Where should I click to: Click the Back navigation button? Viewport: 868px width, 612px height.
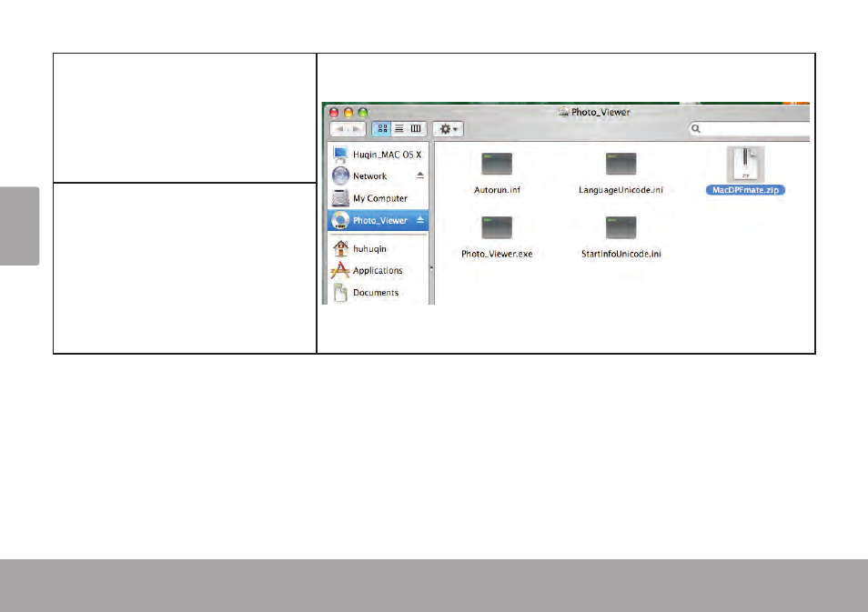[341, 129]
